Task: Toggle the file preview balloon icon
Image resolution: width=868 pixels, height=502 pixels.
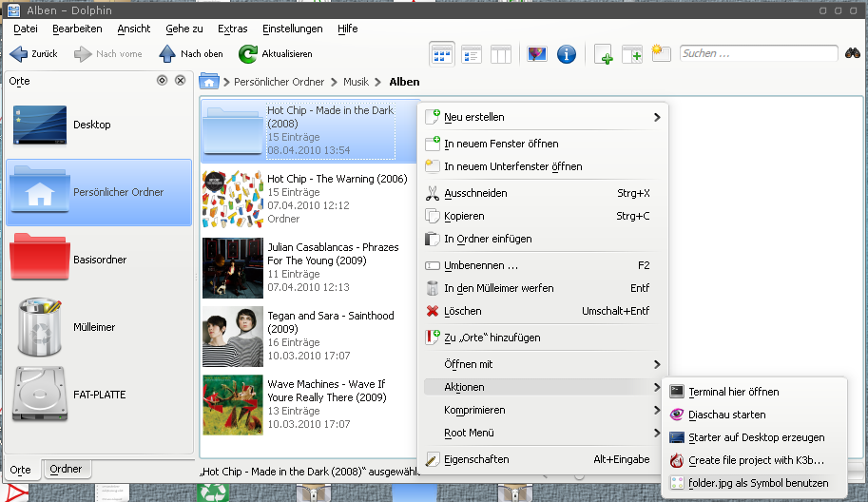Action: 537,54
